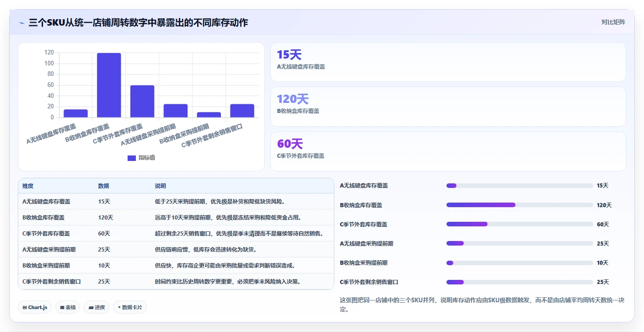Screen dimensions: 644x332
Task: Click the 10天 value beside the progress bars
Action: coord(603,262)
